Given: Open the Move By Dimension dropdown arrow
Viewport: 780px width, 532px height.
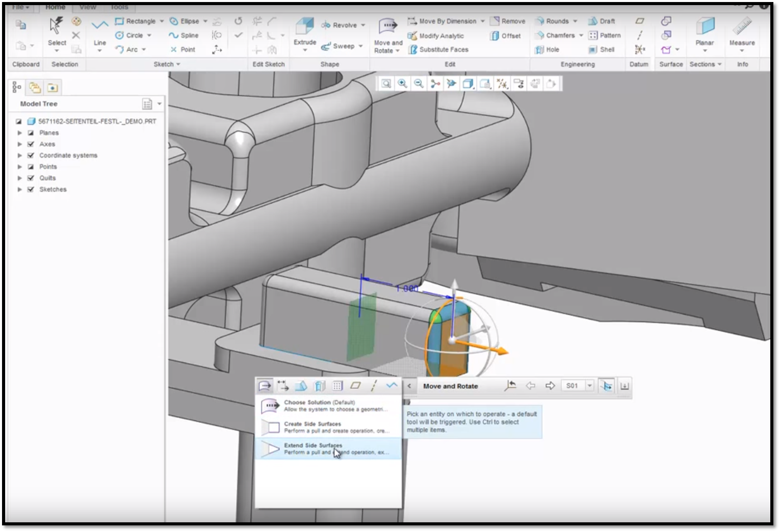Looking at the screenshot, I should [x=482, y=21].
